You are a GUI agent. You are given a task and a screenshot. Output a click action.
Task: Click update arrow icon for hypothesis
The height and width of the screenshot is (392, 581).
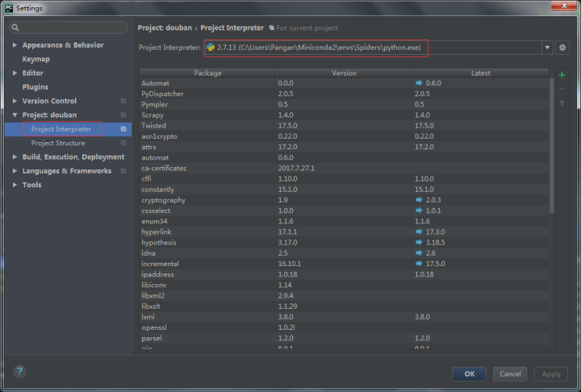tap(419, 242)
